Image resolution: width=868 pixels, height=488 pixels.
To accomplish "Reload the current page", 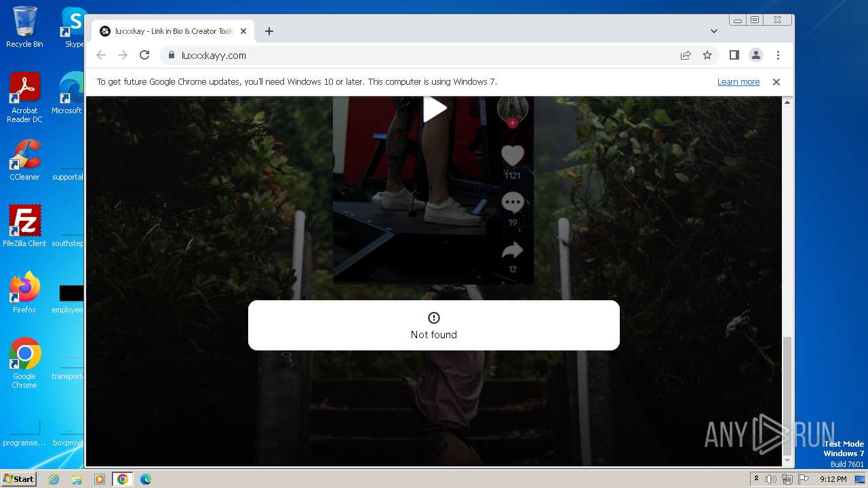I will tap(144, 56).
